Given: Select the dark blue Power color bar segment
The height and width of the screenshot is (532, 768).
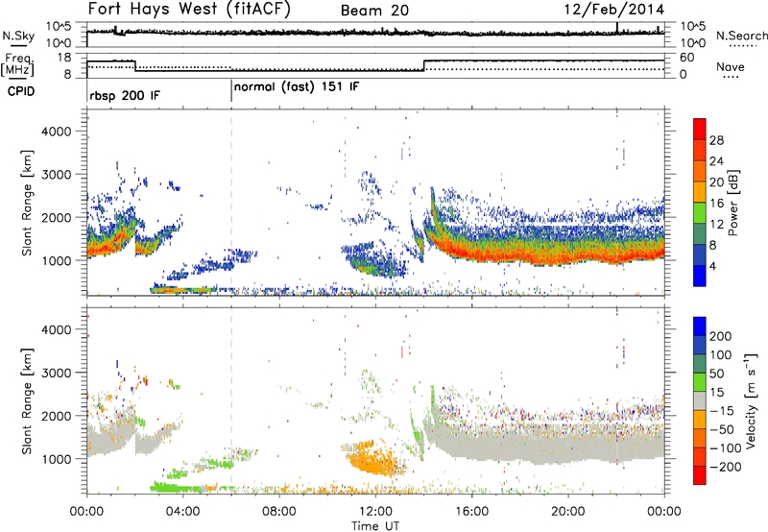Looking at the screenshot, I should pyautogui.click(x=701, y=273).
